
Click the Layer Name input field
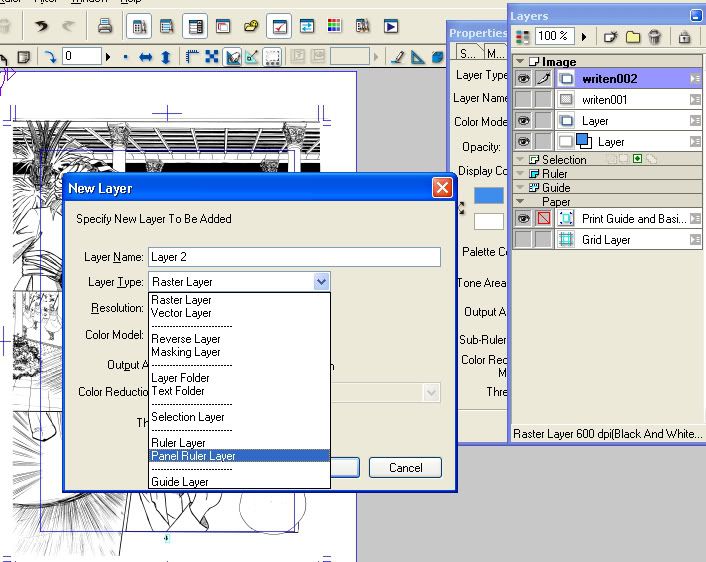[294, 257]
